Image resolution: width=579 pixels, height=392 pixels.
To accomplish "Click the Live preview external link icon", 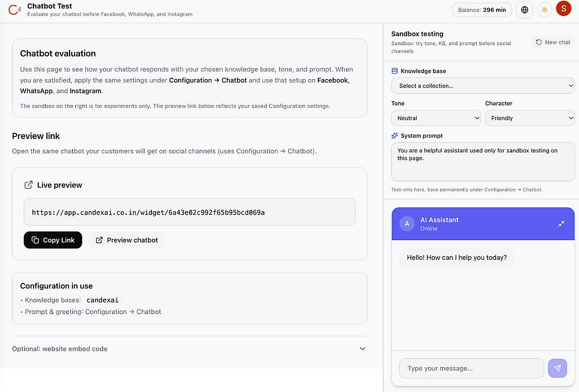I will pyautogui.click(x=28, y=185).
